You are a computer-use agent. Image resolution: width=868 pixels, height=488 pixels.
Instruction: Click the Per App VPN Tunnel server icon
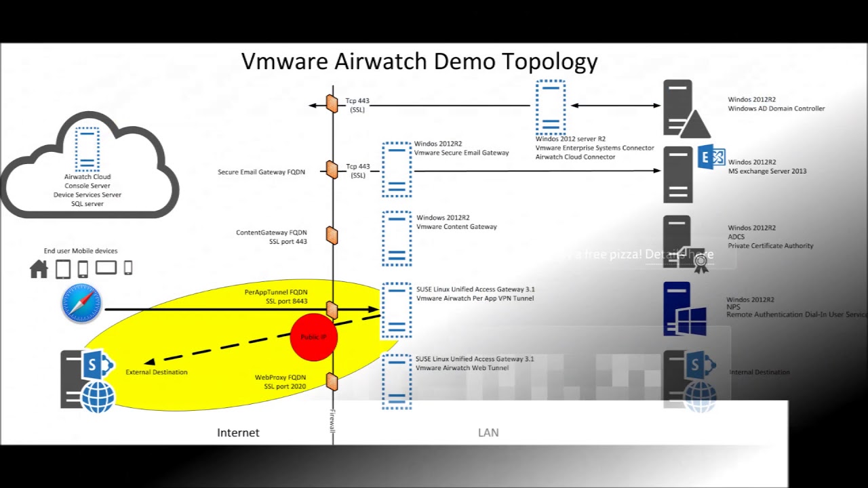(x=397, y=310)
